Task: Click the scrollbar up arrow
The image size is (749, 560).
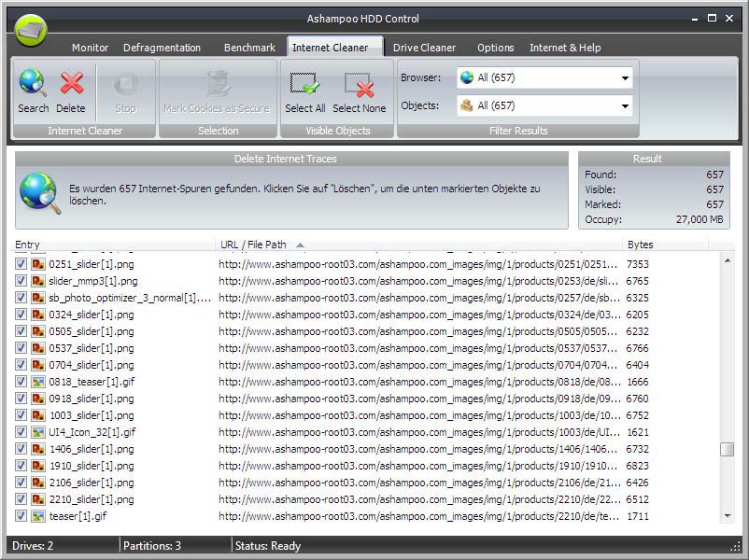Action: click(x=727, y=260)
